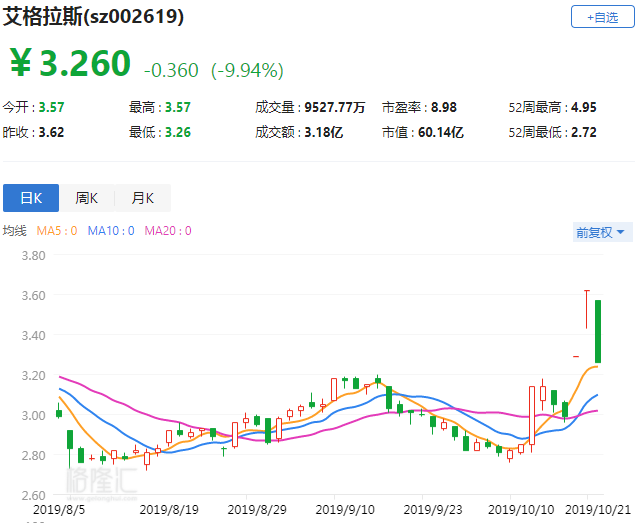Click the 3.80 price axis label

pos(33,256)
